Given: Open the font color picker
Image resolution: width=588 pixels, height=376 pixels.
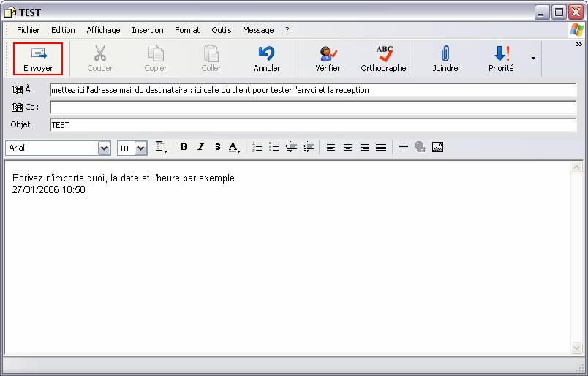Looking at the screenshot, I should (x=234, y=147).
